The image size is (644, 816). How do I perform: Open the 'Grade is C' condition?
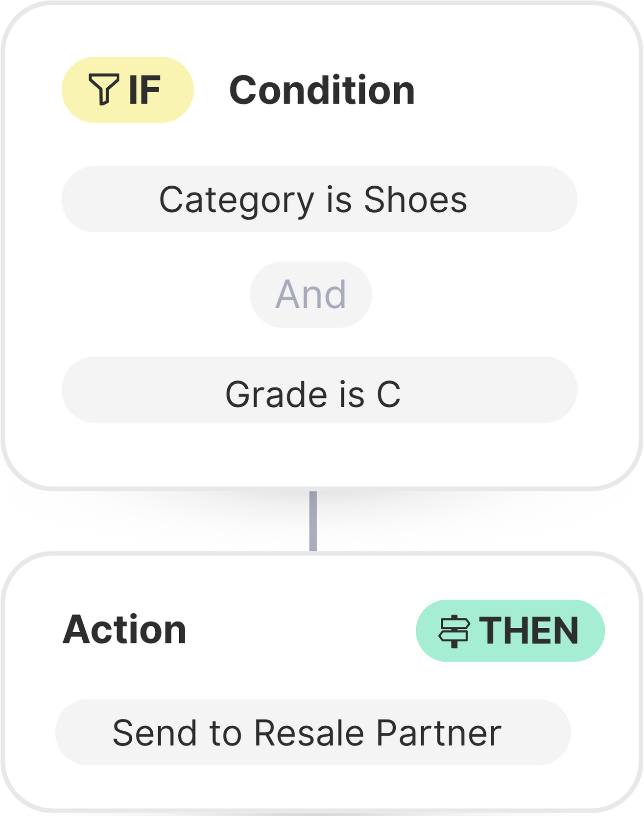click(319, 390)
